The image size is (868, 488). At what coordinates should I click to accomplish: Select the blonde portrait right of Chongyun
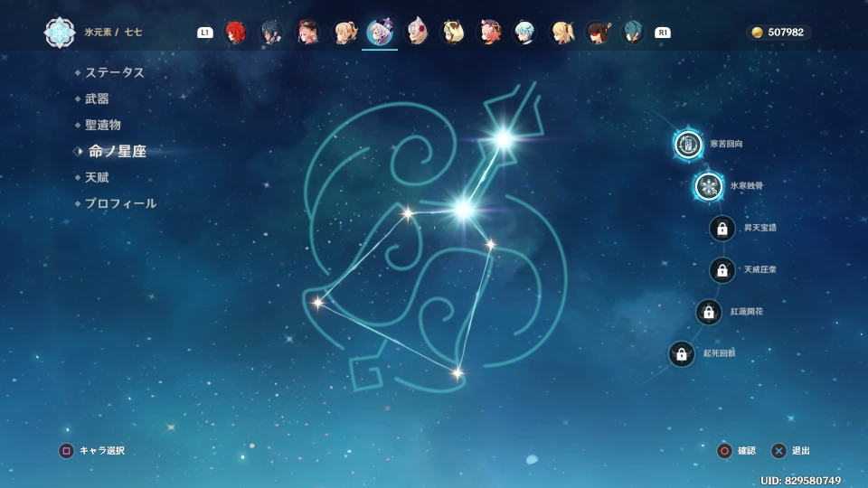(561, 33)
